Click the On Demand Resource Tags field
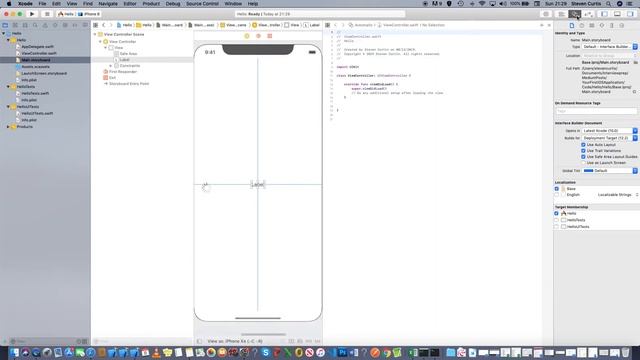Image resolution: width=640 pixels, height=360 pixels. coord(596,111)
